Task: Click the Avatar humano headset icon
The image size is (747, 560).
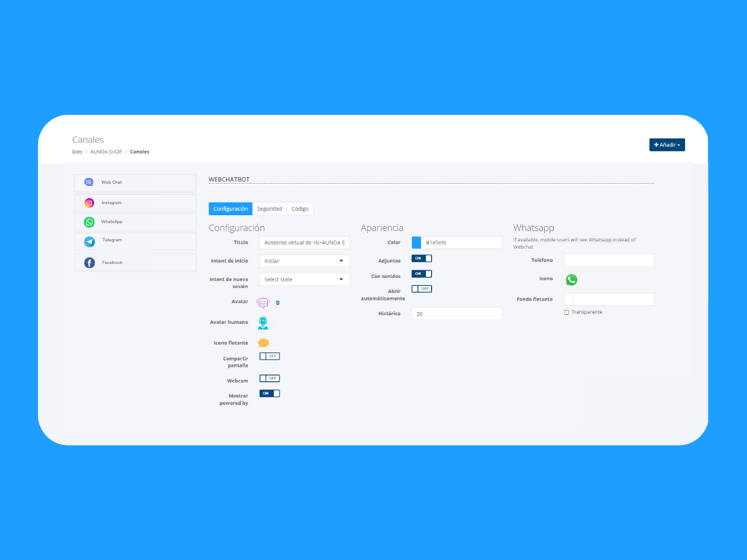Action: [x=263, y=323]
